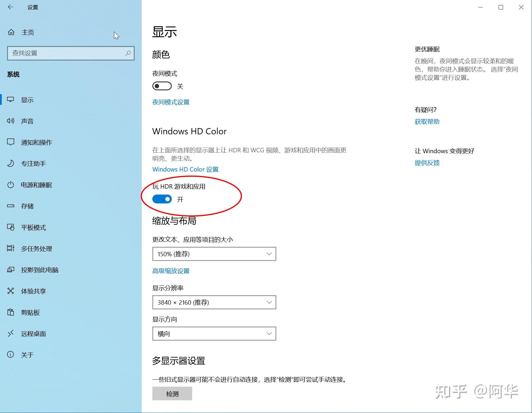Select the 远程桌面 sidebar item
This screenshot has width=532, height=413.
71,334
